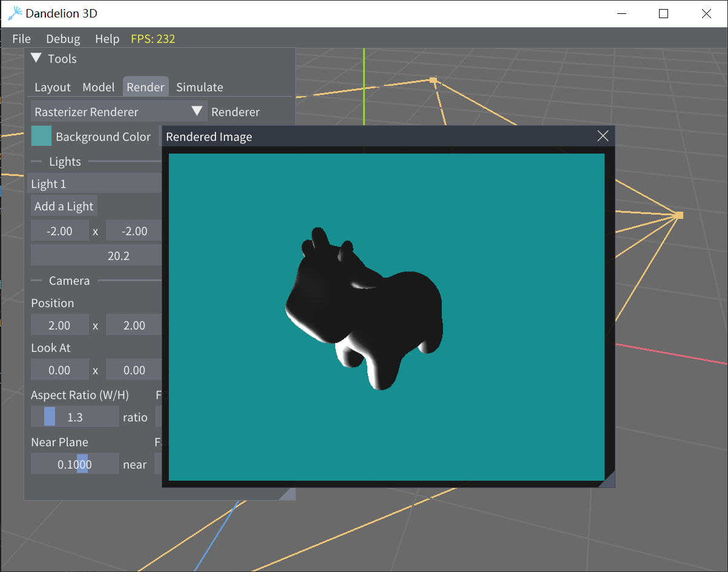Click the Near Plane slider field
Screen dimensions: 728x572
pyautogui.click(x=75, y=464)
